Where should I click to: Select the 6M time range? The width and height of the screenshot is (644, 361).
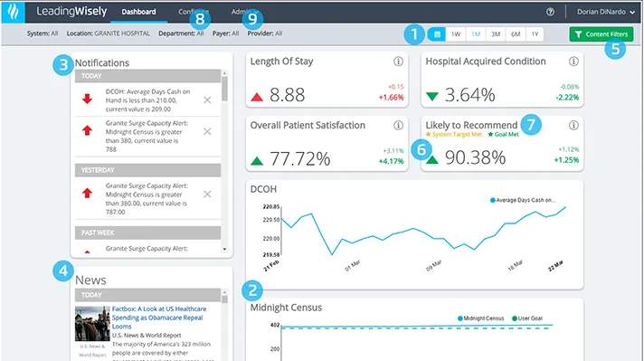[516, 34]
